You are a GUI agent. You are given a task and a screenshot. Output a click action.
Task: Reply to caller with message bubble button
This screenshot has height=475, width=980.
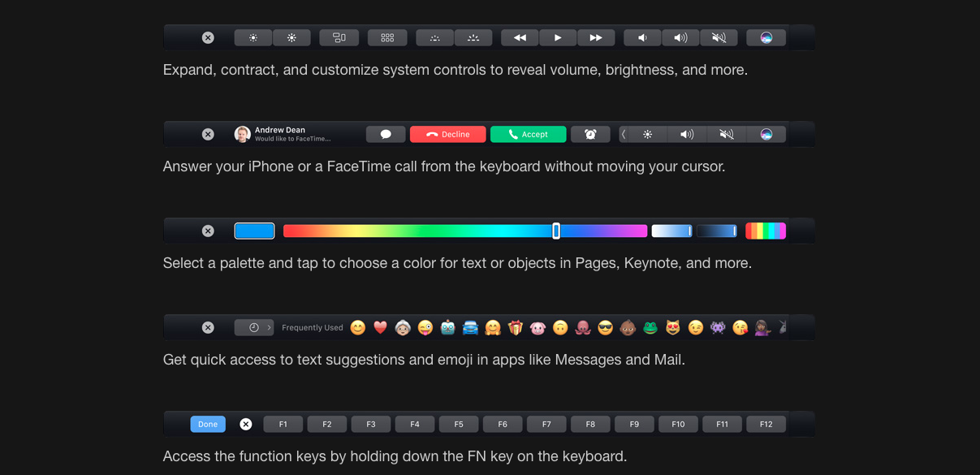(386, 134)
